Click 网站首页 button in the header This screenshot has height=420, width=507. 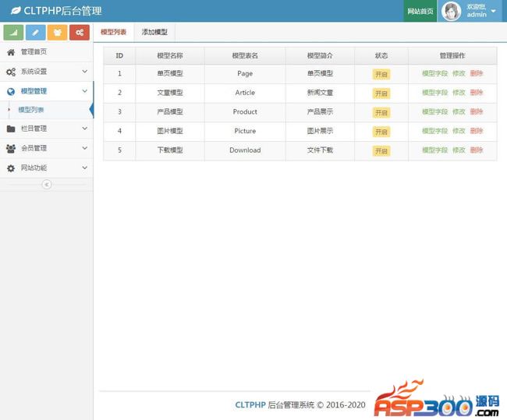pyautogui.click(x=420, y=12)
